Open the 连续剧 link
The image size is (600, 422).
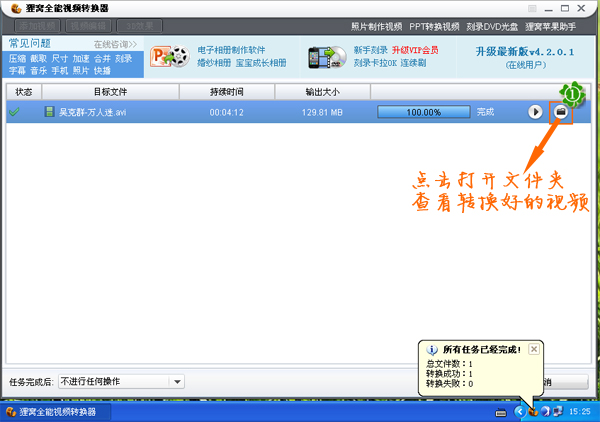[x=413, y=63]
